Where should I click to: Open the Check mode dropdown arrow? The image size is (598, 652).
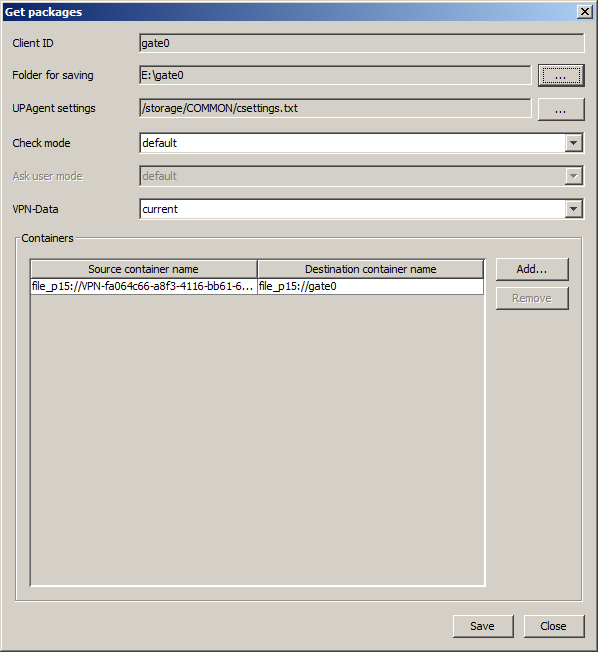tap(573, 143)
